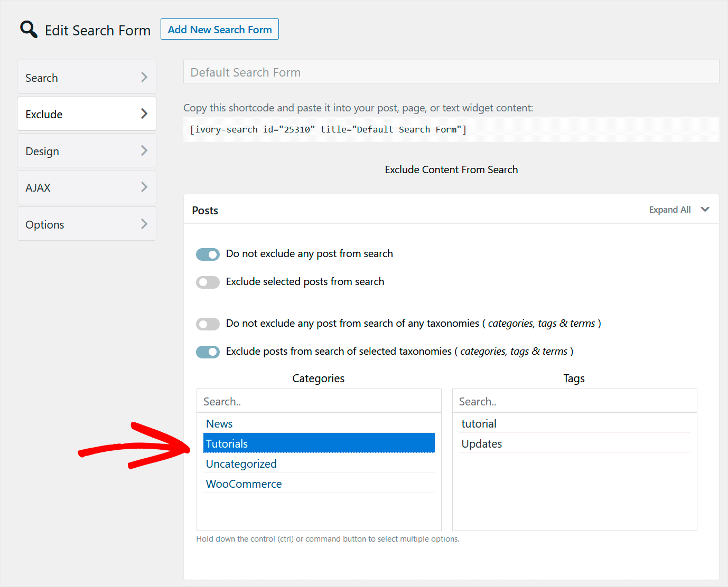
Task: Select the Tutorials category
Action: (319, 443)
